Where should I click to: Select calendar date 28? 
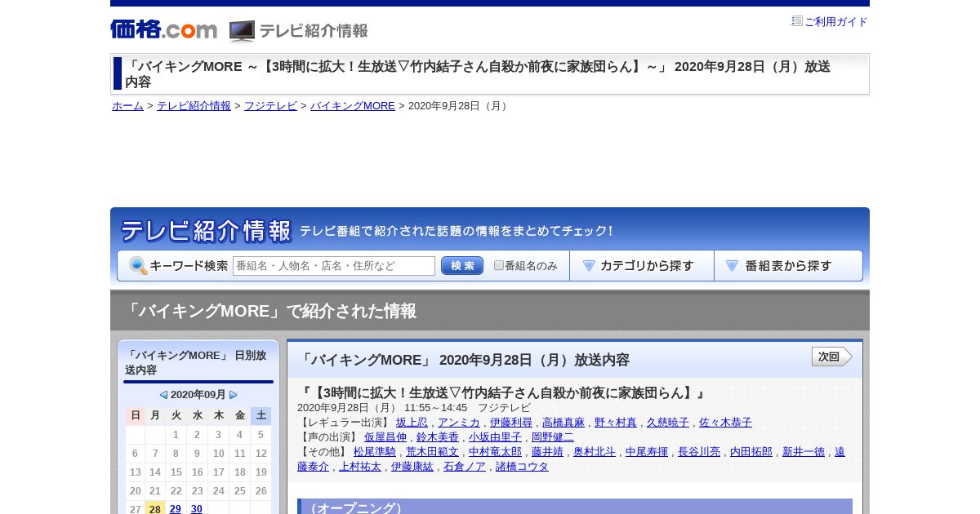coord(155,509)
